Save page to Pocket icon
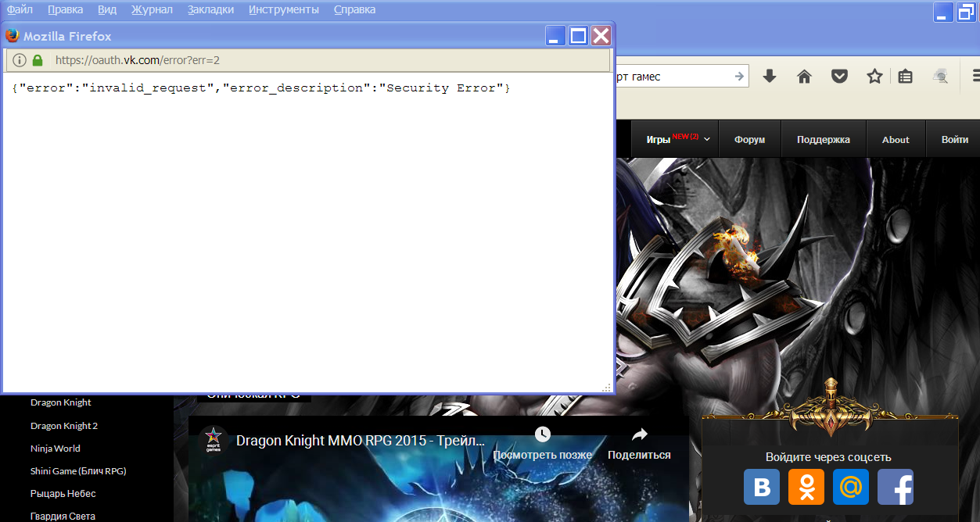 [x=839, y=76]
